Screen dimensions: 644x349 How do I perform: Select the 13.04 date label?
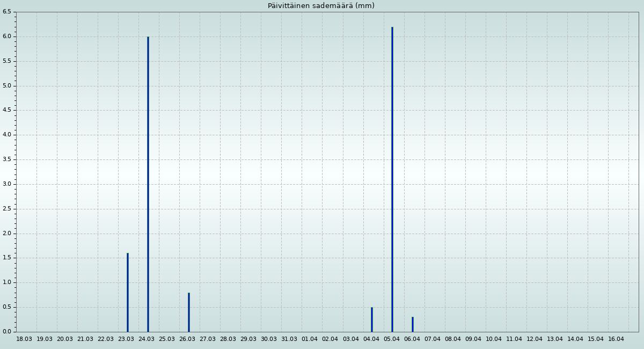[x=555, y=339]
